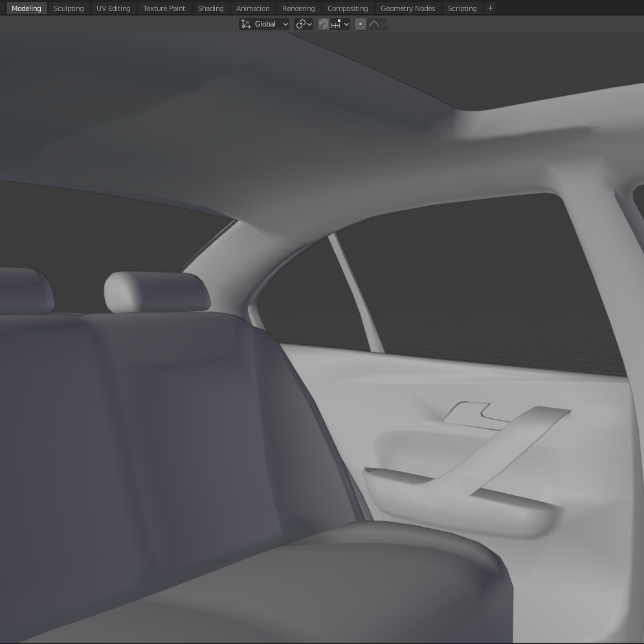Switch to the Geometry Nodes workspace

point(408,8)
